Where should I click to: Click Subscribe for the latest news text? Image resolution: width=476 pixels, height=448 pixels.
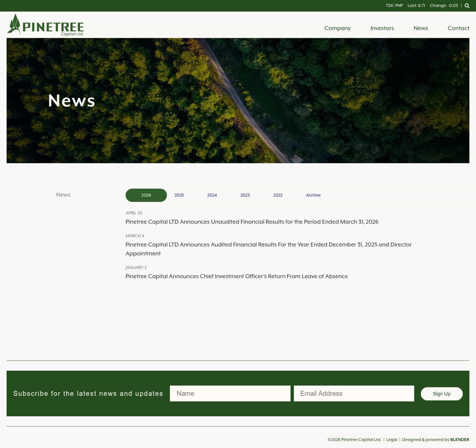tap(88, 393)
